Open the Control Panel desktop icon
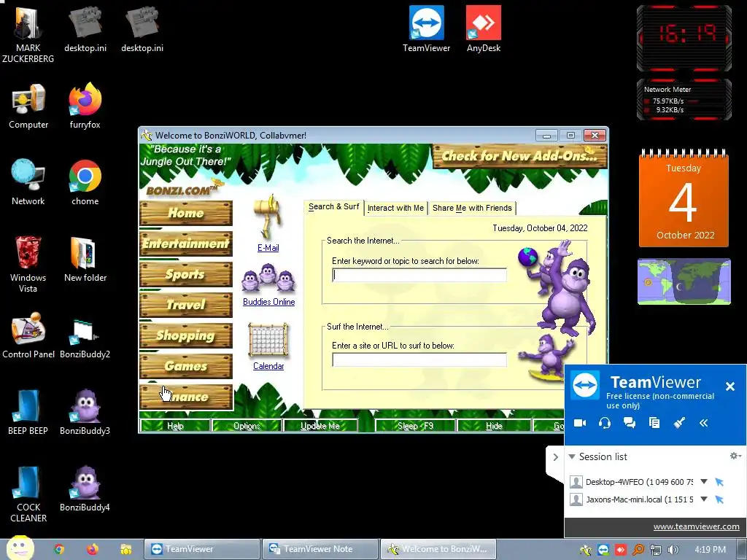747x560 pixels. click(x=28, y=335)
